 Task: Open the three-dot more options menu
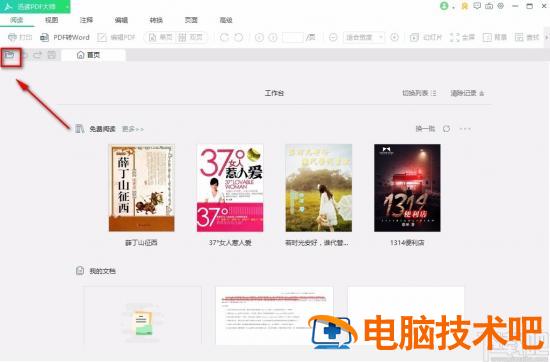[x=465, y=129]
